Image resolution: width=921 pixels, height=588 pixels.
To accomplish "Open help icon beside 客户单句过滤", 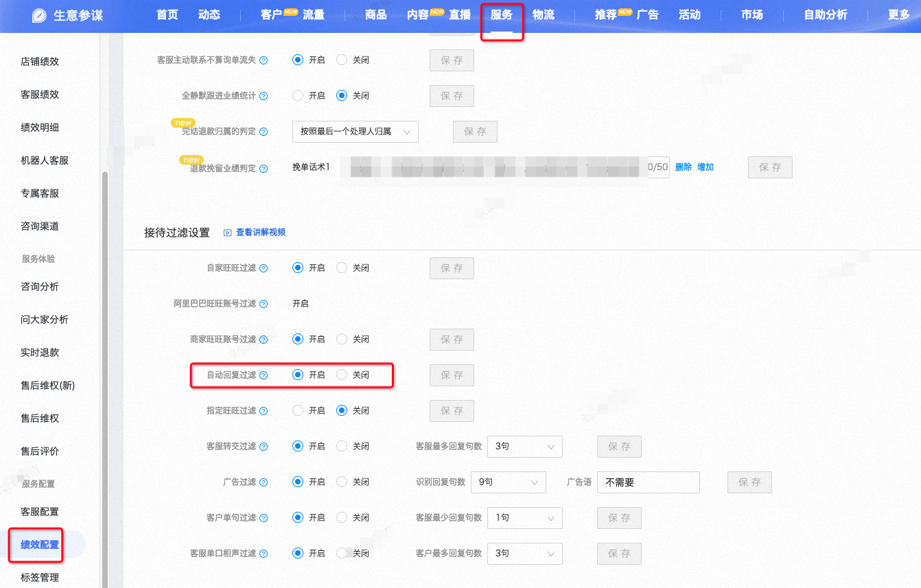I will tap(264, 518).
